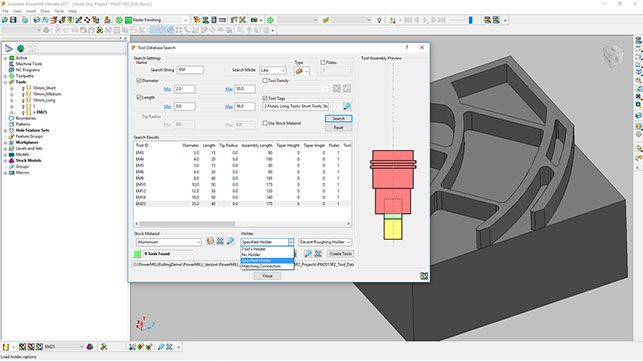Click the tool Type icon selector

[301, 71]
